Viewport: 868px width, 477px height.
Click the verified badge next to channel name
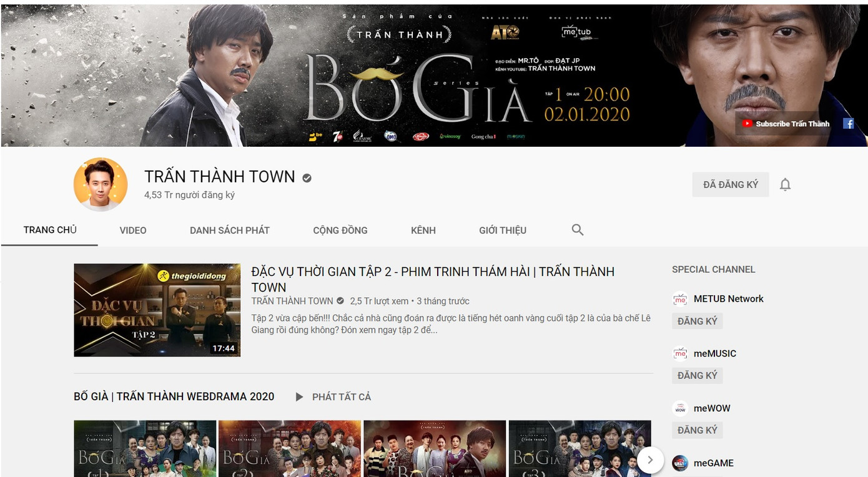tap(306, 177)
